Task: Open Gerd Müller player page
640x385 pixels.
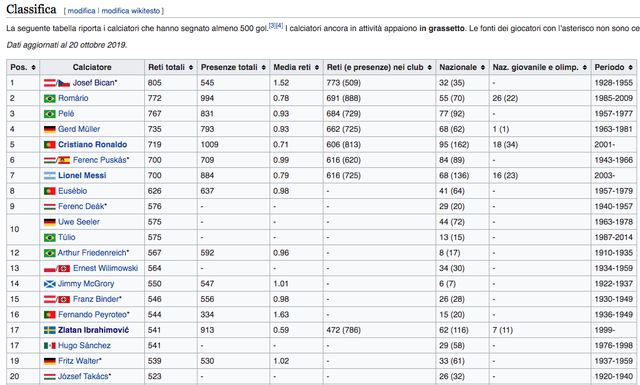Action: click(79, 129)
